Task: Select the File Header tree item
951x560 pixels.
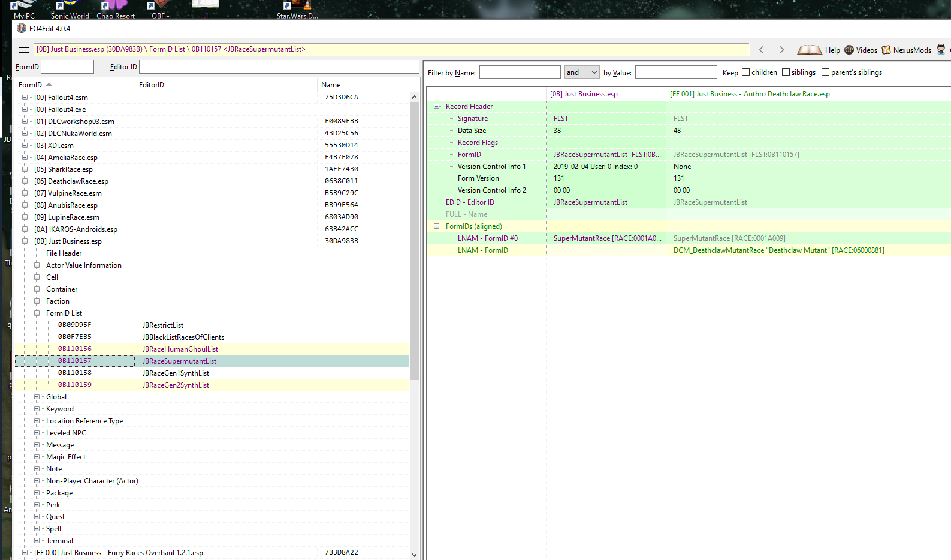Action: pos(64,253)
